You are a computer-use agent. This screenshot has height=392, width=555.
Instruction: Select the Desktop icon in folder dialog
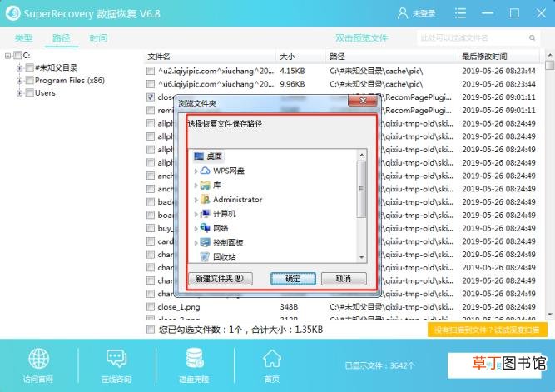[x=199, y=156]
